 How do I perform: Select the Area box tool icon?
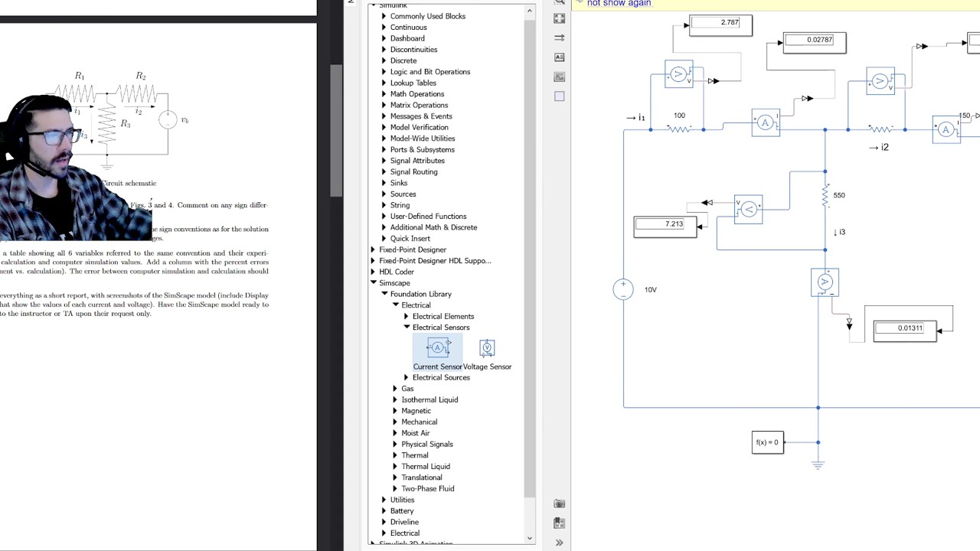point(559,96)
